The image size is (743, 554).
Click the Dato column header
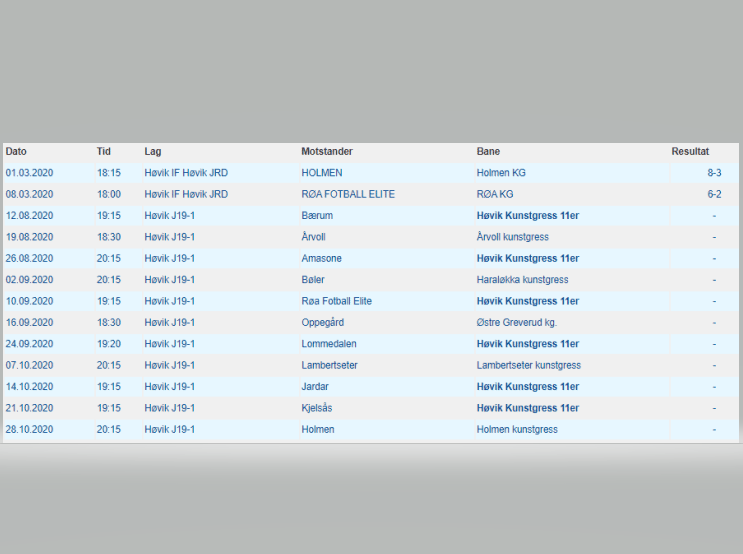pyautogui.click(x=16, y=152)
